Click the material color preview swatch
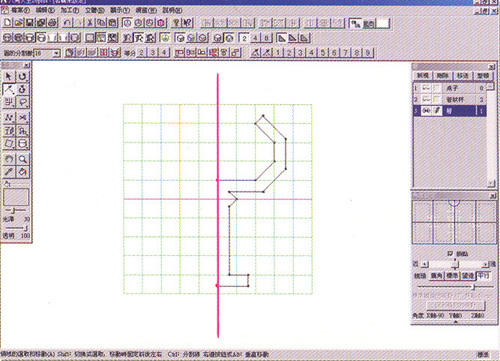Image resolution: width=500 pixels, height=361 pixels. point(16,197)
